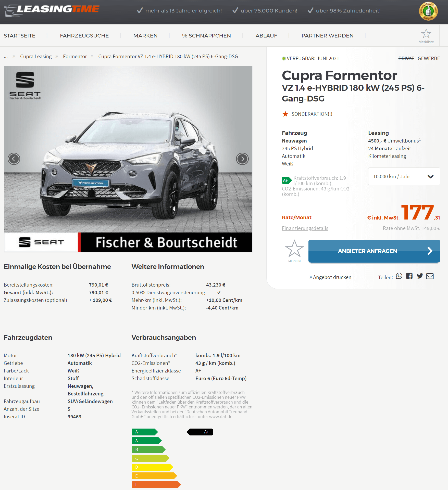Click green A+ efficiency class bar
This screenshot has width=448, height=490.
click(x=145, y=432)
